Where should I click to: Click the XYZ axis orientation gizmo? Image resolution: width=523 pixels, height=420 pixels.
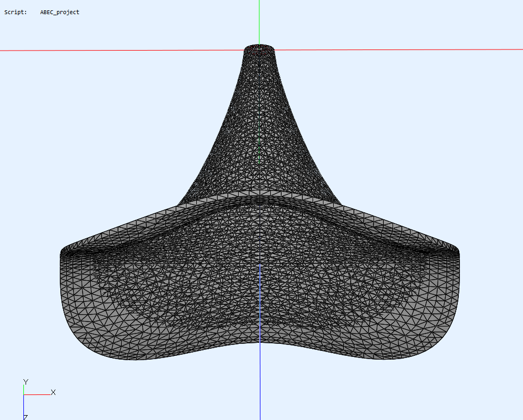coord(39,399)
